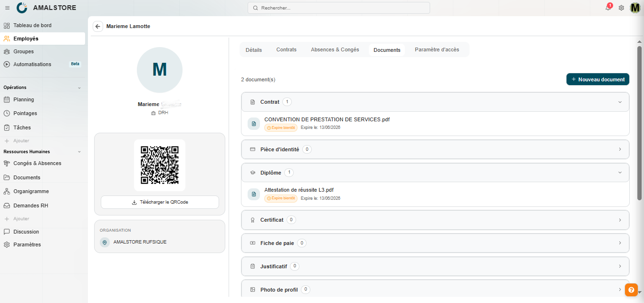Click the Justificatif clipboard icon
This screenshot has width=644, height=303.
click(x=253, y=266)
